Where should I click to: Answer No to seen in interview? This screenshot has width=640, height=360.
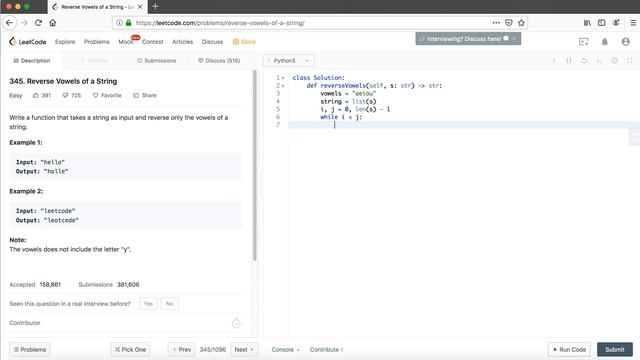click(169, 304)
